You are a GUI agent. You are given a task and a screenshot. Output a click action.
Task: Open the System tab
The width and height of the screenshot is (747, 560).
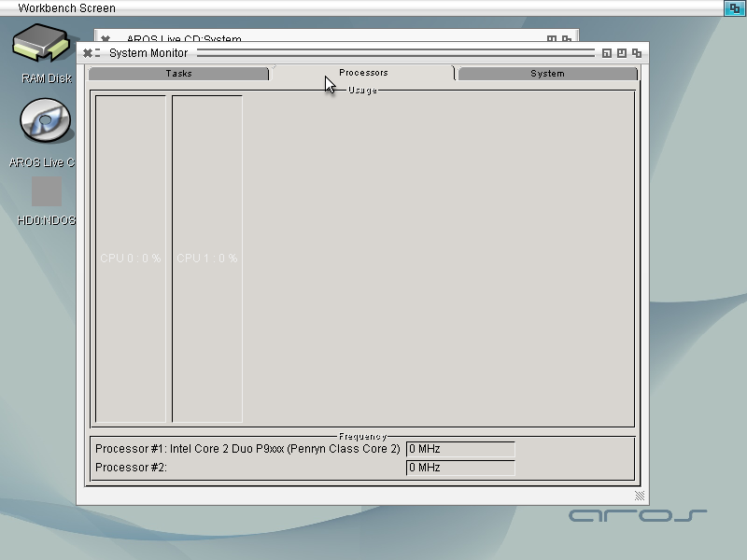coord(547,74)
